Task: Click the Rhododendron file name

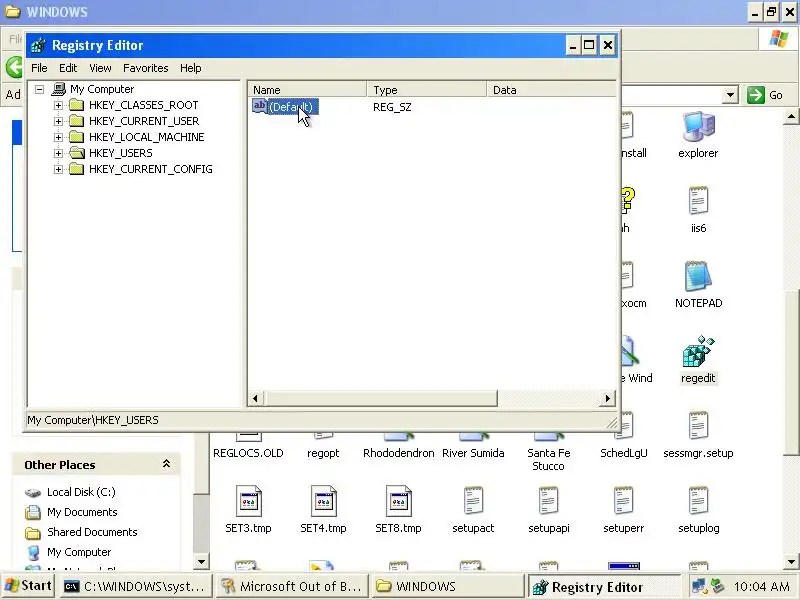Action: [x=398, y=453]
